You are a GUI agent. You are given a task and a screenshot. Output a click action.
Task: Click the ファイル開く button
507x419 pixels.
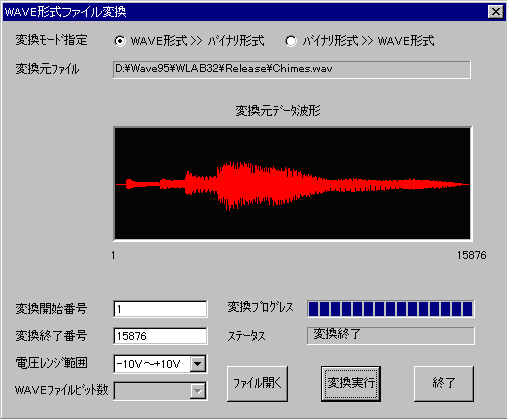[257, 383]
